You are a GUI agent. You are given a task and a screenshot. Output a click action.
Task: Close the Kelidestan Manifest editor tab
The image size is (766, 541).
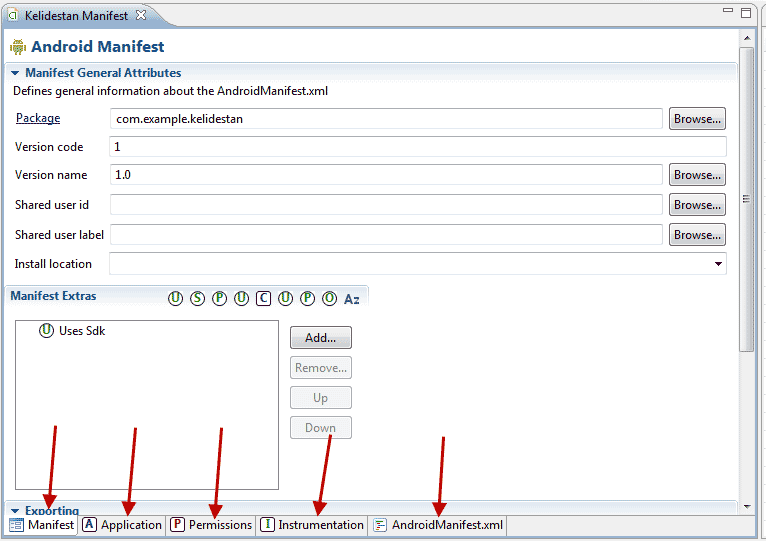click(141, 15)
